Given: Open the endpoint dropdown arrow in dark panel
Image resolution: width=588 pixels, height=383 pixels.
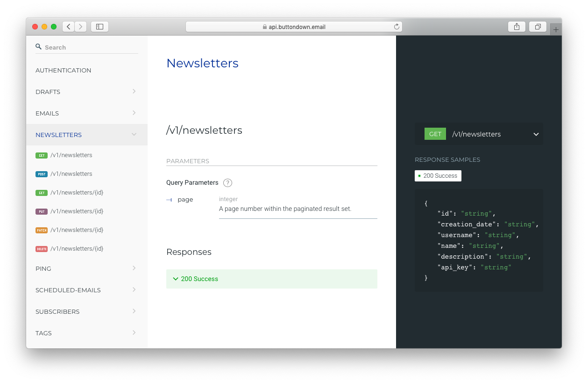Looking at the screenshot, I should (x=536, y=134).
